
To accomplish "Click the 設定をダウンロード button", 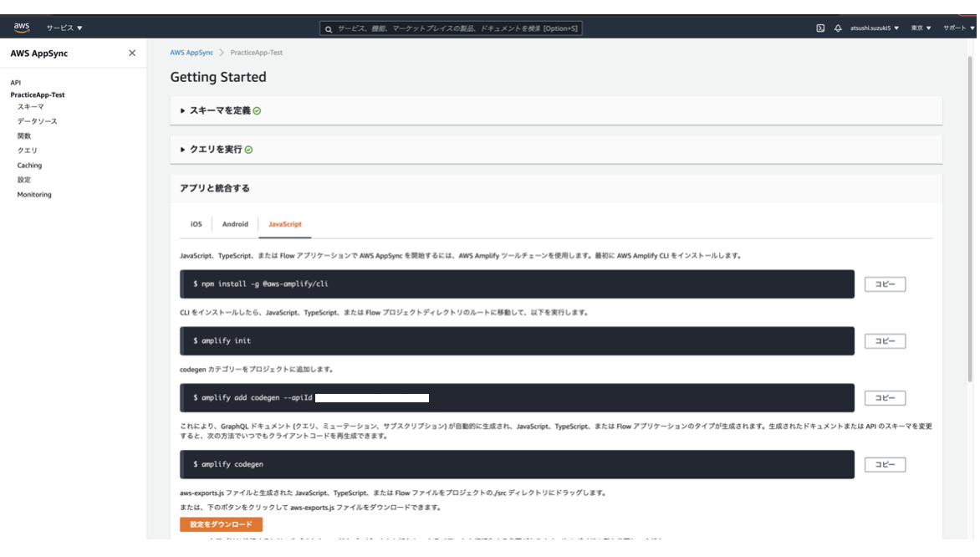I will (x=222, y=524).
